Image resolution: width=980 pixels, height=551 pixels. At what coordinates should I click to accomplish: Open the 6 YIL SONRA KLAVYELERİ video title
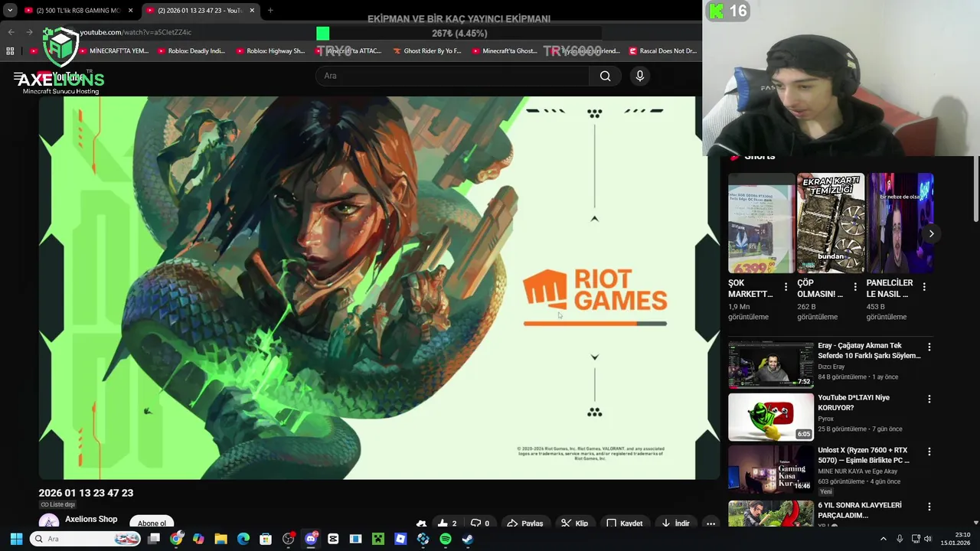pos(859,510)
